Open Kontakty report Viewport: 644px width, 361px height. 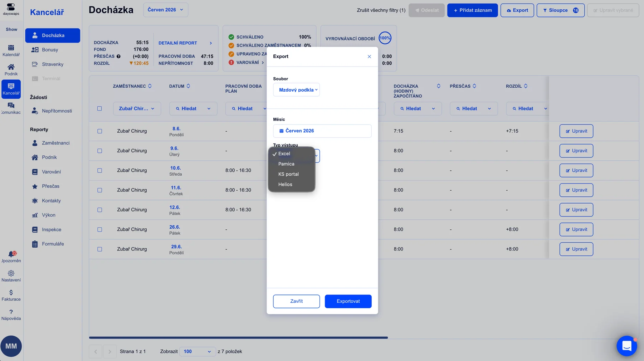click(53, 201)
